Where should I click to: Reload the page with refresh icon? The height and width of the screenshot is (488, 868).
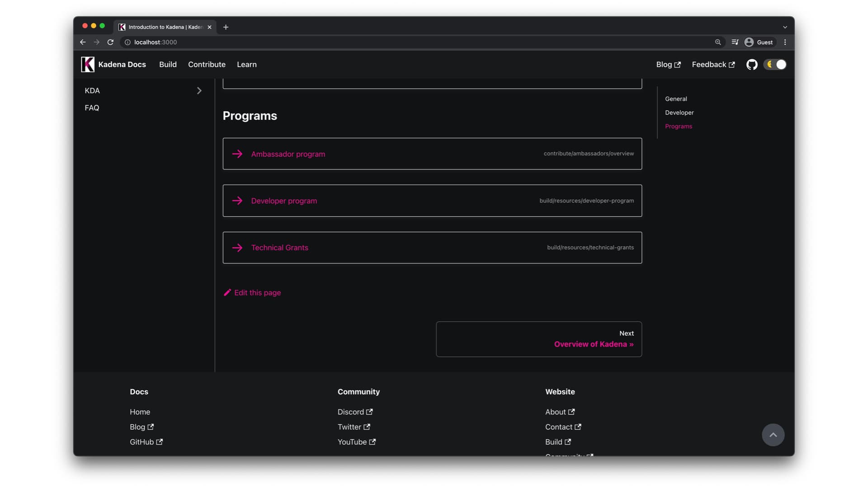(110, 42)
